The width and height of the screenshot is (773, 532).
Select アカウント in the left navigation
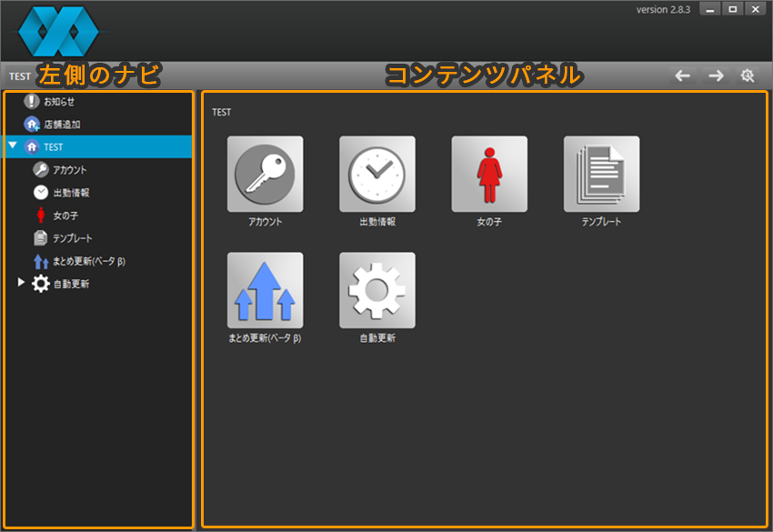(70, 170)
